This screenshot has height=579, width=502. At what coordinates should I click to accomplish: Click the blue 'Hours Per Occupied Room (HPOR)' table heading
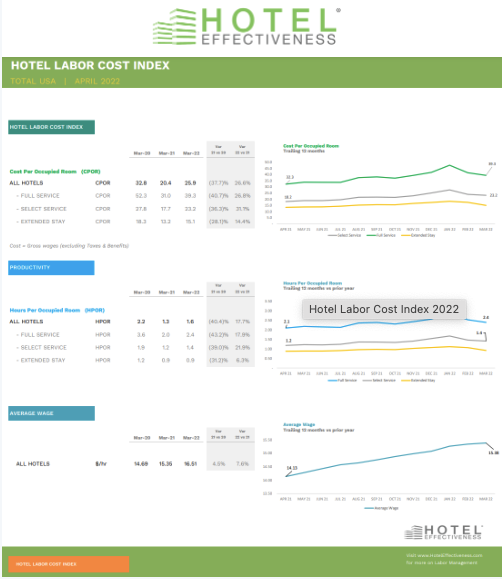pos(57,310)
